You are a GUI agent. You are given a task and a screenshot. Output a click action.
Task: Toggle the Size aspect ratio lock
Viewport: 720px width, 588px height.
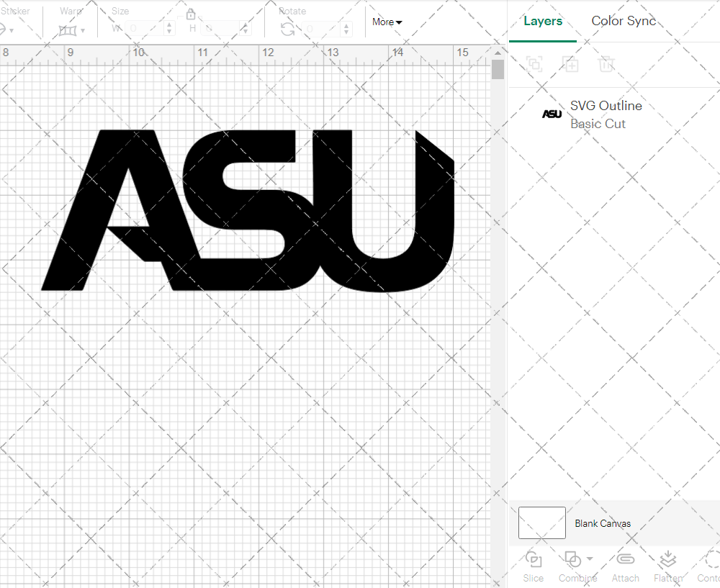point(191,14)
